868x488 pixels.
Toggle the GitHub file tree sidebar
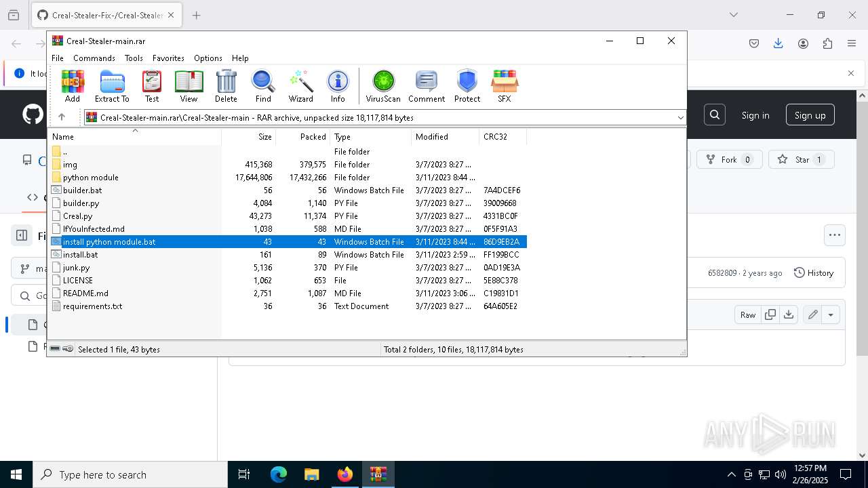click(x=22, y=236)
